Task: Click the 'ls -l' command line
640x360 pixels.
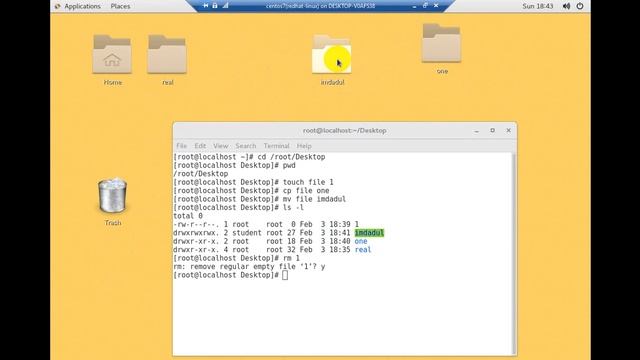Action: [238, 207]
